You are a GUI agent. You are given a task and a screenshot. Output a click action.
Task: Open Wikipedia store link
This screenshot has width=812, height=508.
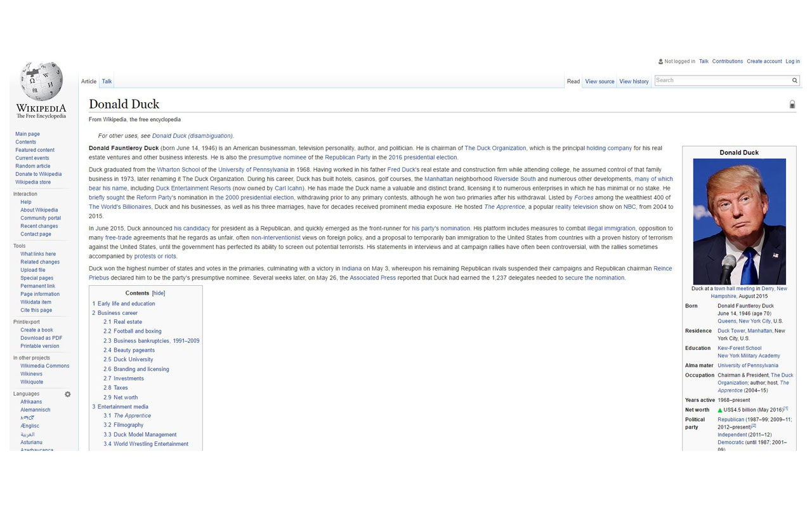coord(33,182)
